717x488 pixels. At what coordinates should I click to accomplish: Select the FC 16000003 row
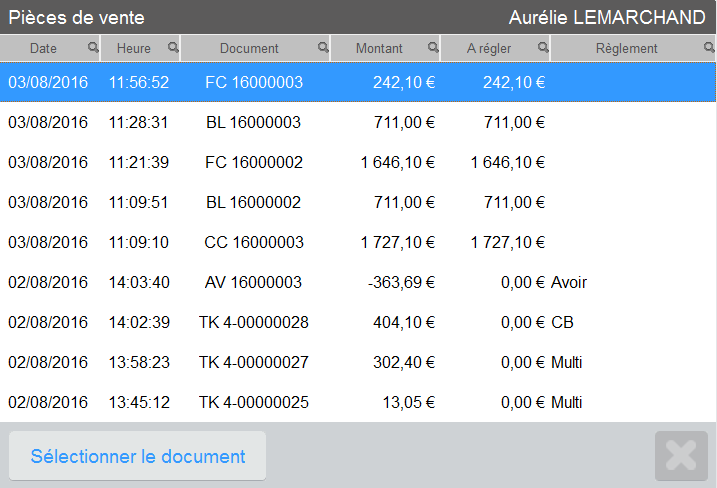click(358, 82)
